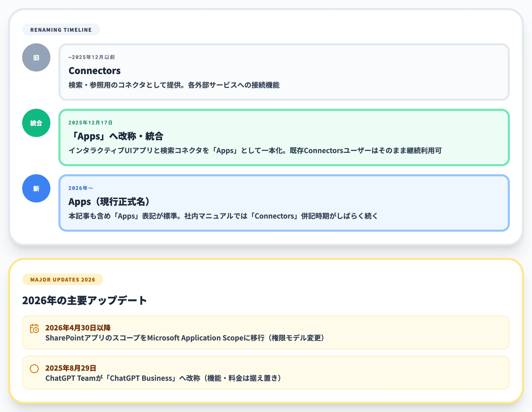Select the Connectors heading text
Image resolution: width=532 pixels, height=412 pixels.
coord(94,71)
